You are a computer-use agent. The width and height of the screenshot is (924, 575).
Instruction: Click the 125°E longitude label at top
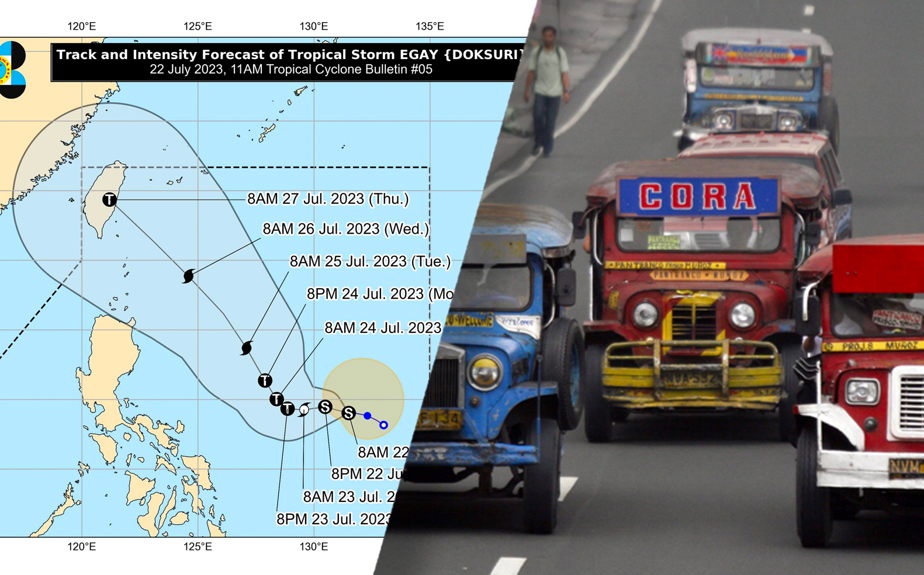click(198, 26)
